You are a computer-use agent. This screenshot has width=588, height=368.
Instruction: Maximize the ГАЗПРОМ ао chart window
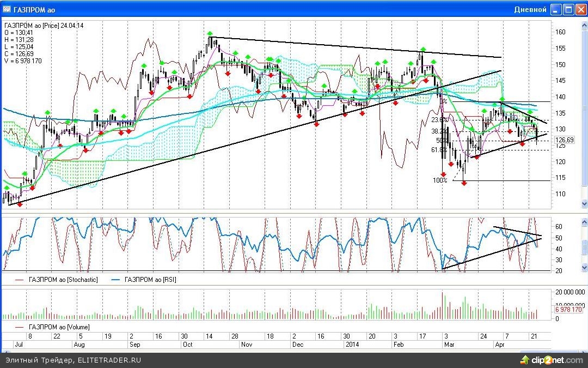pos(568,10)
